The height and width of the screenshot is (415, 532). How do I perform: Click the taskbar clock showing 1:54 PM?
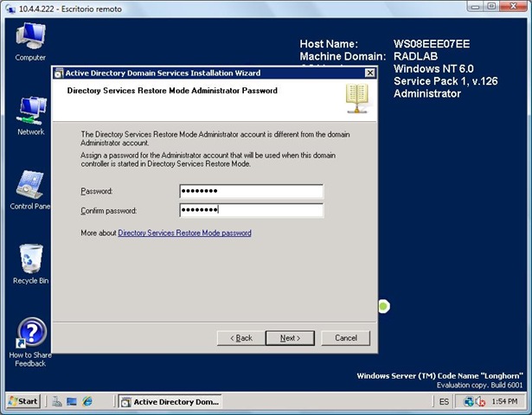(x=504, y=402)
